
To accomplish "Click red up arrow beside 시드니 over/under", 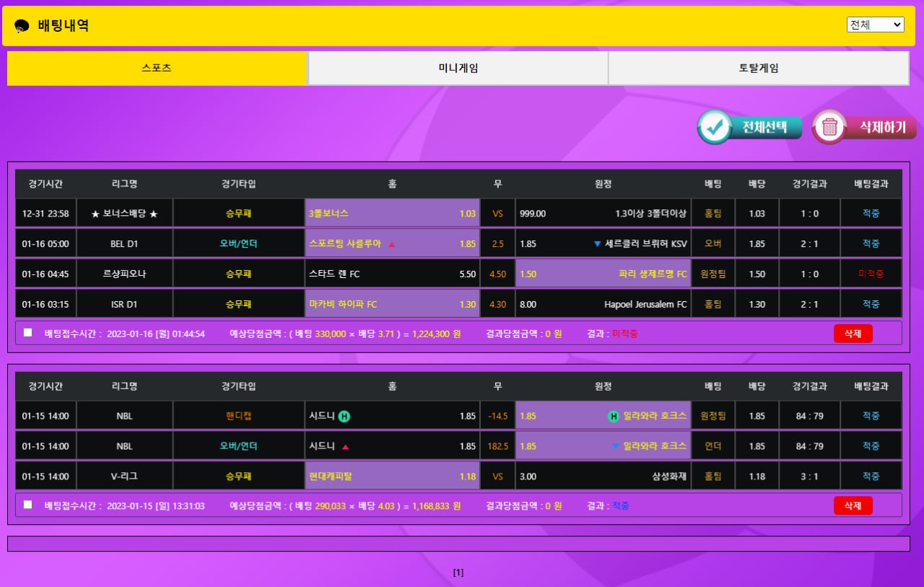I will click(x=345, y=447).
